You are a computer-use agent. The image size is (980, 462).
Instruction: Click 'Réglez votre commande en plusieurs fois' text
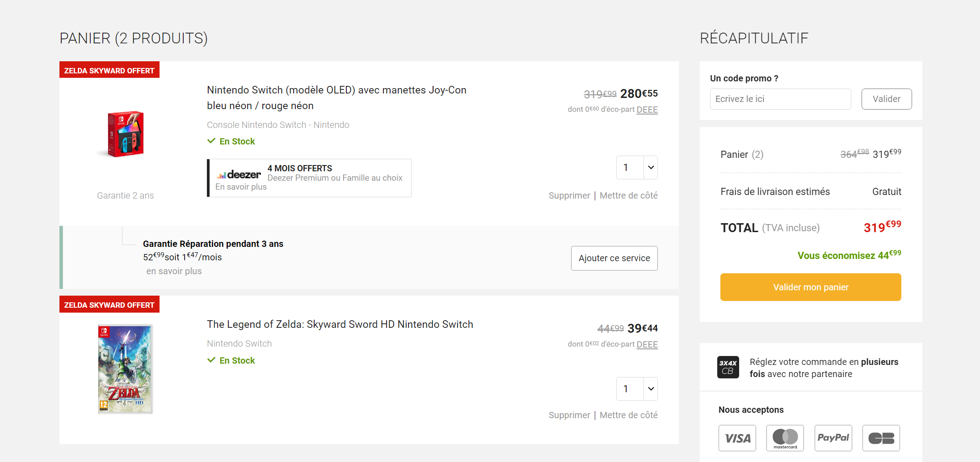coord(824,368)
